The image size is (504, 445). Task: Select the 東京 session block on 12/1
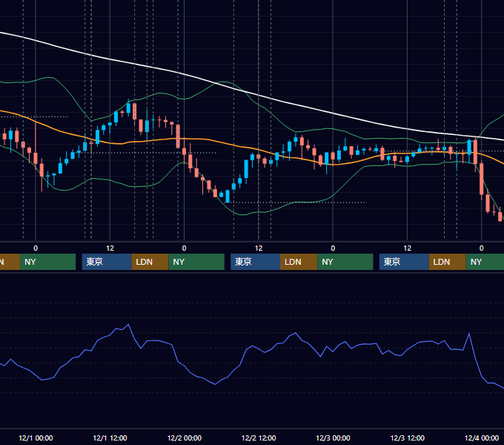107,262
